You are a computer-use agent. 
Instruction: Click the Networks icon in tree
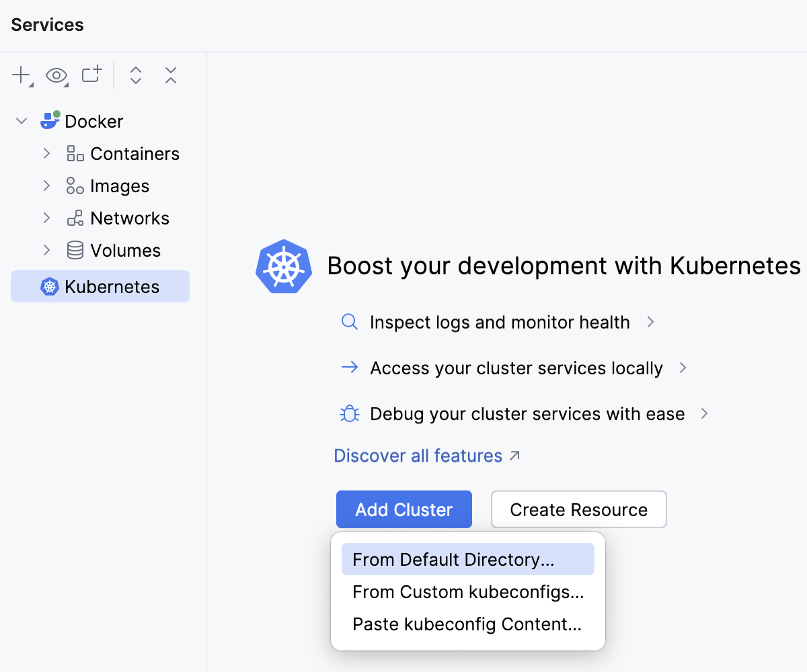click(x=75, y=218)
